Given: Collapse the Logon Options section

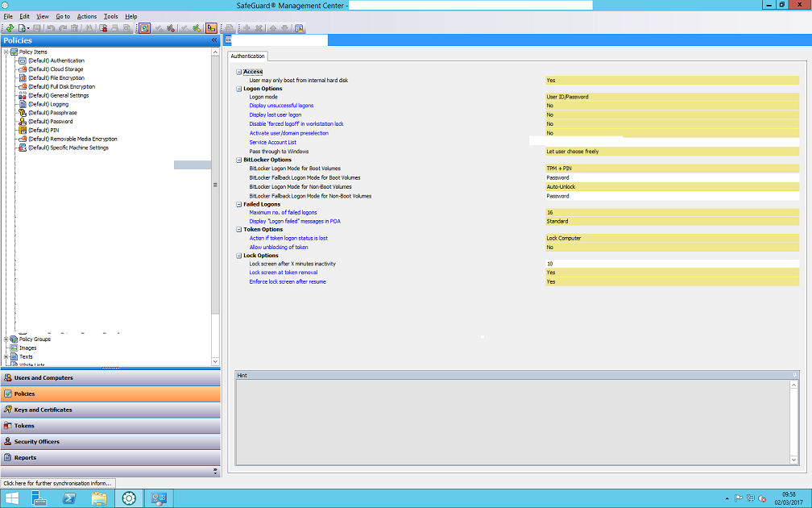Looking at the screenshot, I should point(238,90).
